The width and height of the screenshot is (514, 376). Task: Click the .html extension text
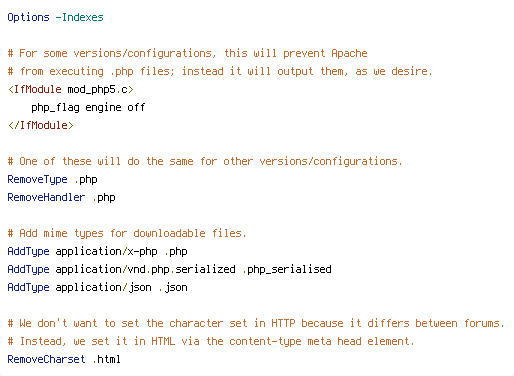(106, 359)
